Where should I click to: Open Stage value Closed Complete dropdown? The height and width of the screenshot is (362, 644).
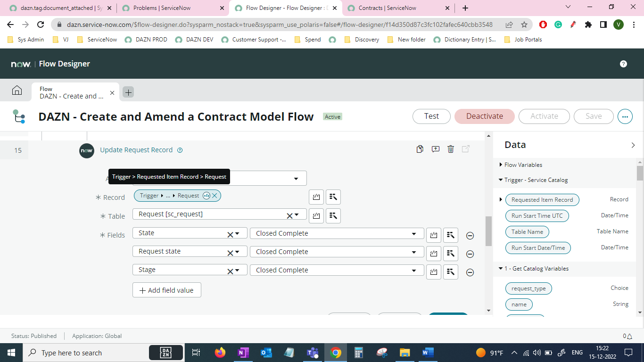[x=337, y=270]
